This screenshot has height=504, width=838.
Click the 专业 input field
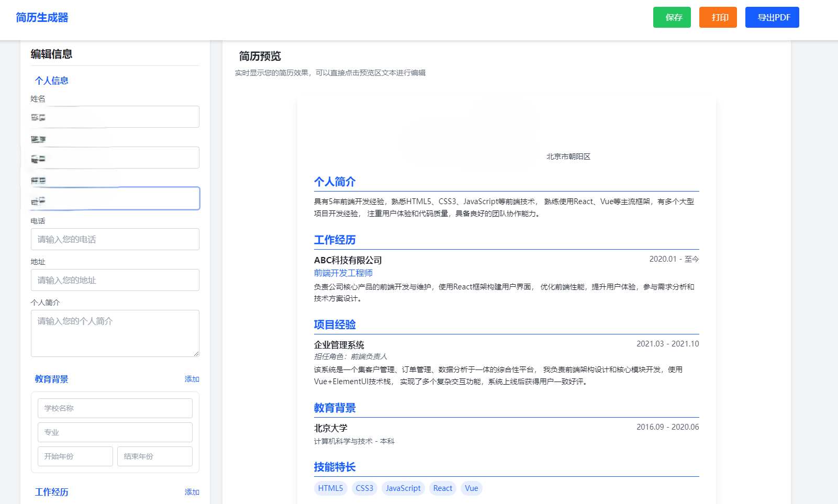(x=115, y=432)
